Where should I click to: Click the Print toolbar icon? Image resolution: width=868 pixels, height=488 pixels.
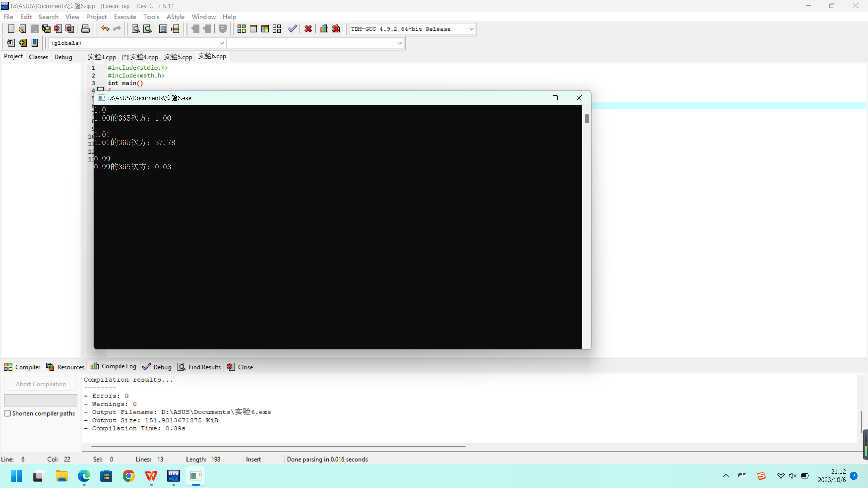[x=85, y=29]
